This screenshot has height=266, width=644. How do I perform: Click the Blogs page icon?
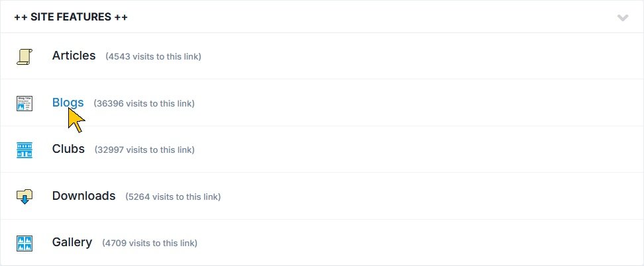[x=25, y=103]
